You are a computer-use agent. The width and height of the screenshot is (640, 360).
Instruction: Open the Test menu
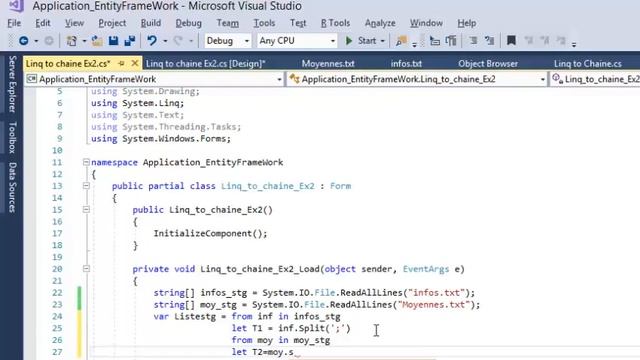coord(298,23)
